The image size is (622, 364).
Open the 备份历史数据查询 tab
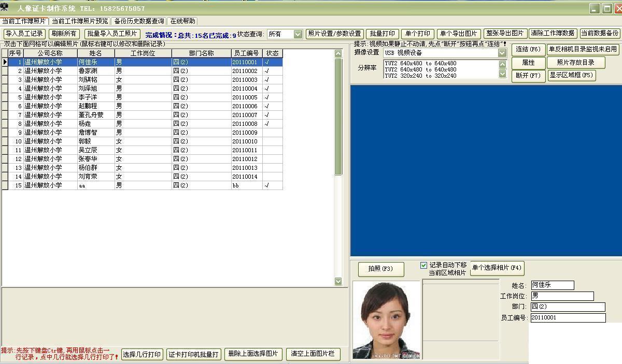[139, 21]
